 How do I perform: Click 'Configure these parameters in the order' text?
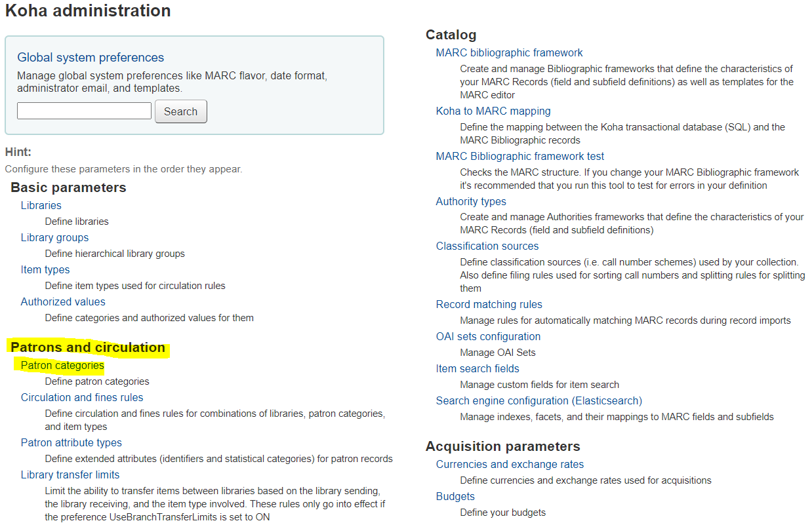tap(124, 169)
